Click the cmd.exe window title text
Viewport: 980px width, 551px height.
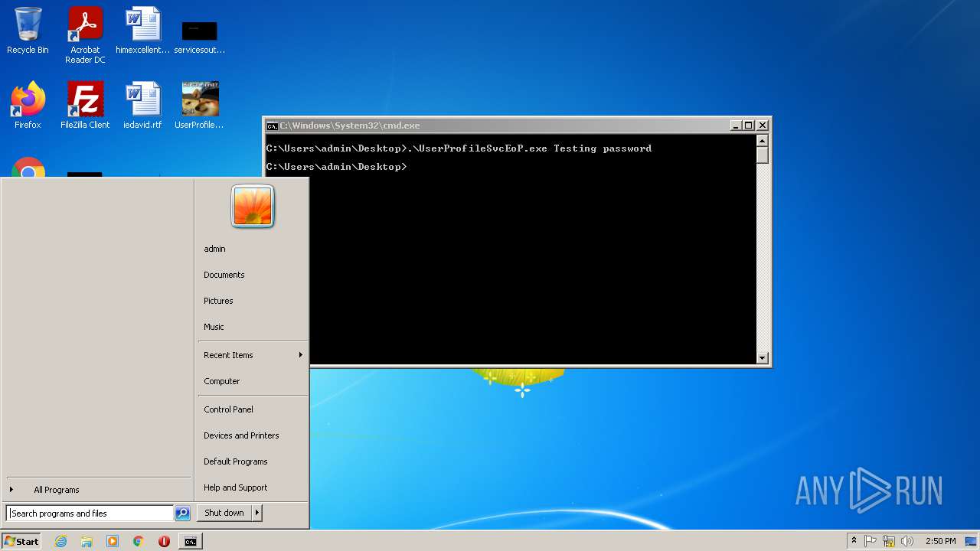click(349, 126)
